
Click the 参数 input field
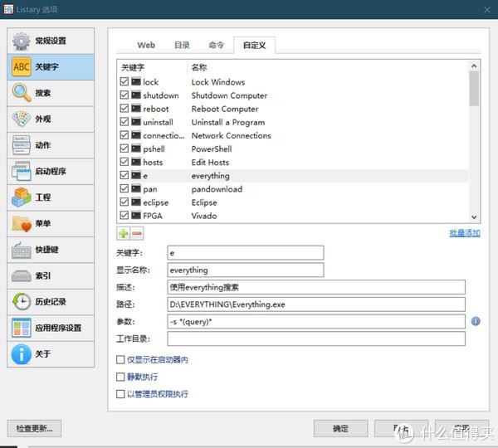click(316, 321)
